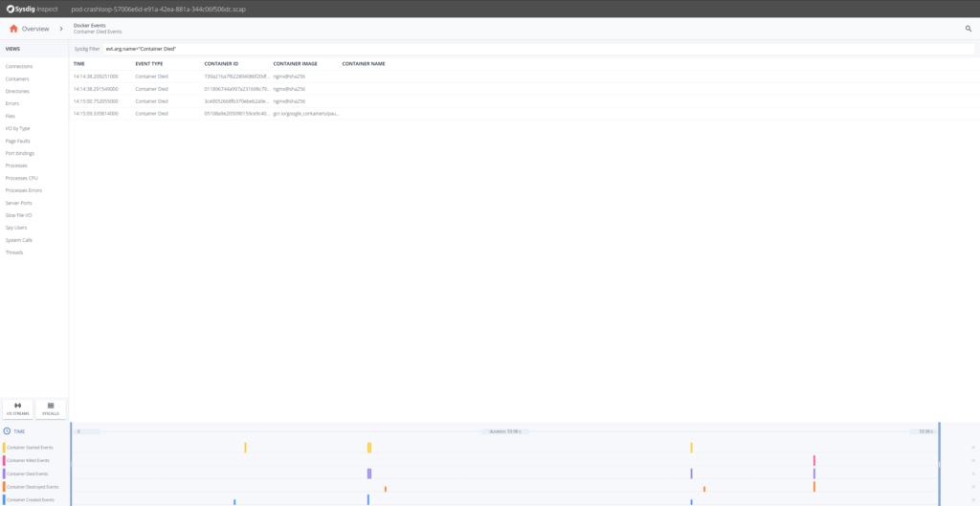The height and width of the screenshot is (506, 980).
Task: Select the row at 14:14:38.209251000
Action: tap(523, 77)
